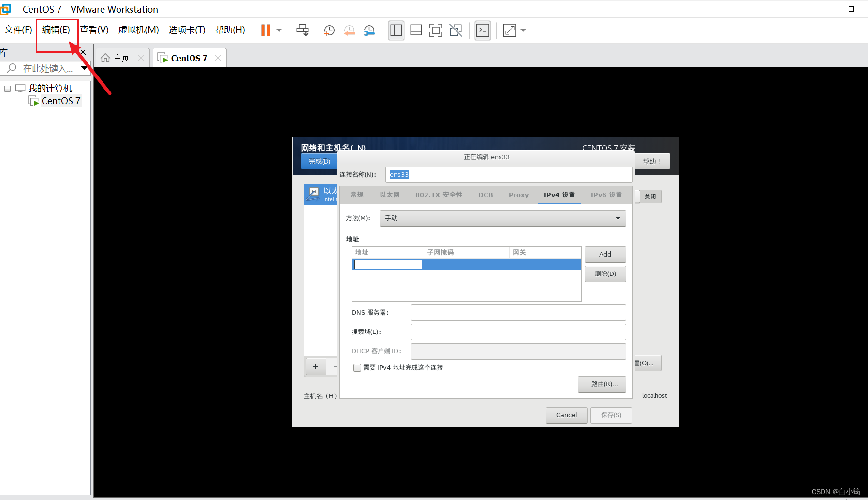
Task: Switch to the 802.1X 安全性 tab
Action: (439, 195)
